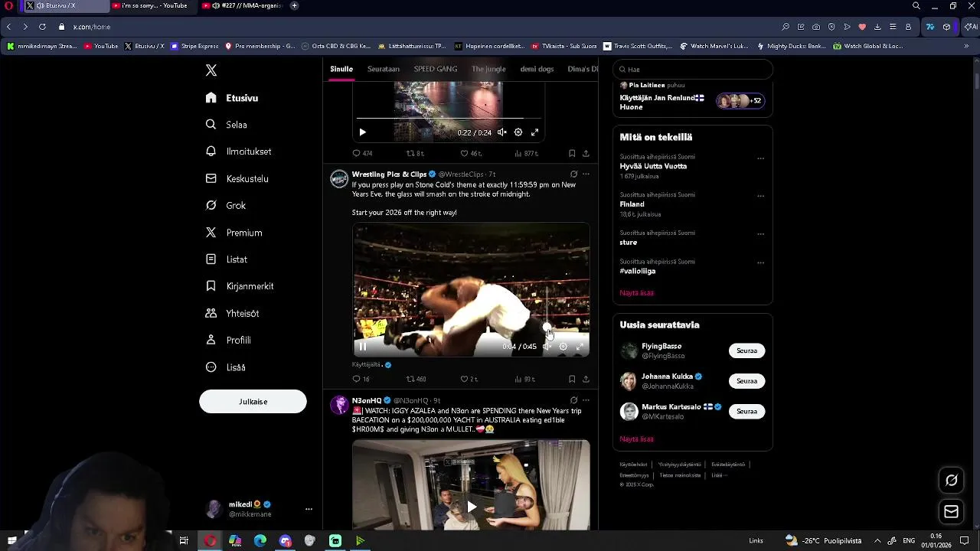Open account menu dots beside mikedi
Screen dimensions: 980x551
[x=309, y=509]
